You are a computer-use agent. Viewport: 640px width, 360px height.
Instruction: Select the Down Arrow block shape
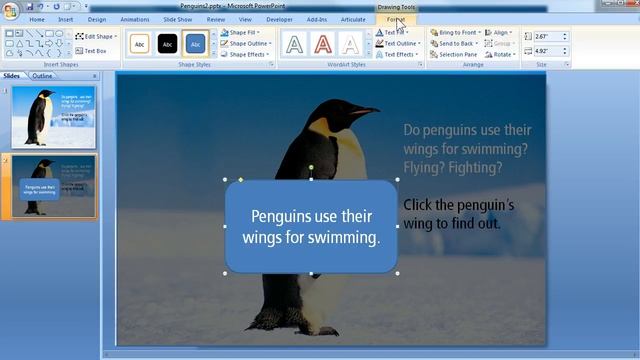click(x=59, y=43)
